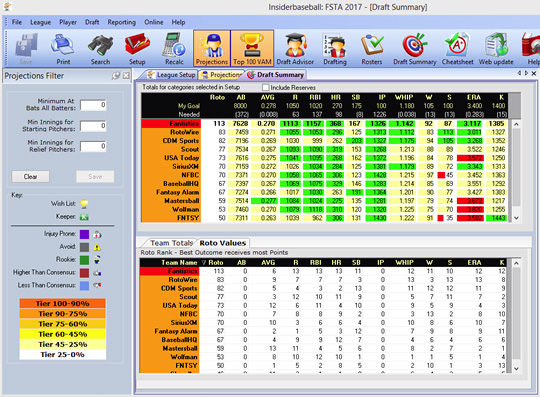This screenshot has height=397, width=540.
Task: Open the Draft menu
Action: 92,22
